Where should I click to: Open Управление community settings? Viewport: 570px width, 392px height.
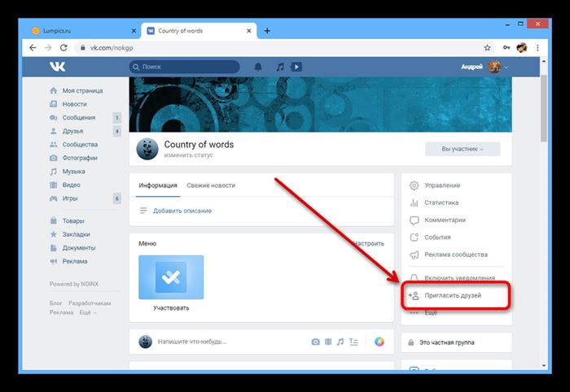point(442,185)
